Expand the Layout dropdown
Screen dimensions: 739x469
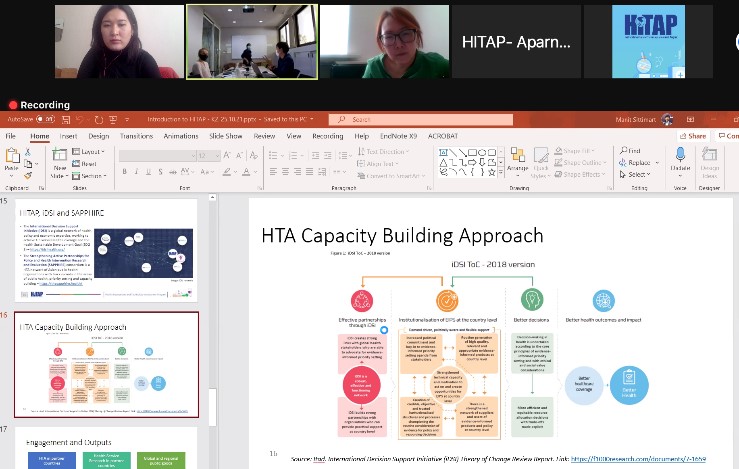[x=90, y=151]
